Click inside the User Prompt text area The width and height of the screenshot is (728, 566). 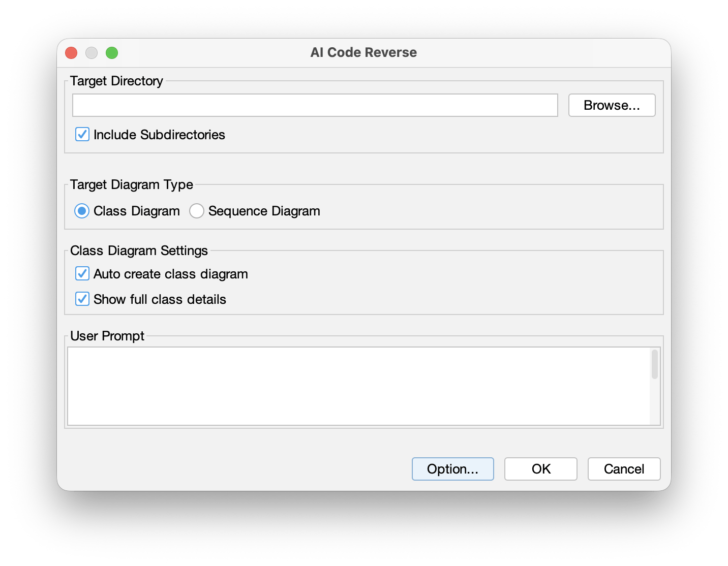coord(356,384)
